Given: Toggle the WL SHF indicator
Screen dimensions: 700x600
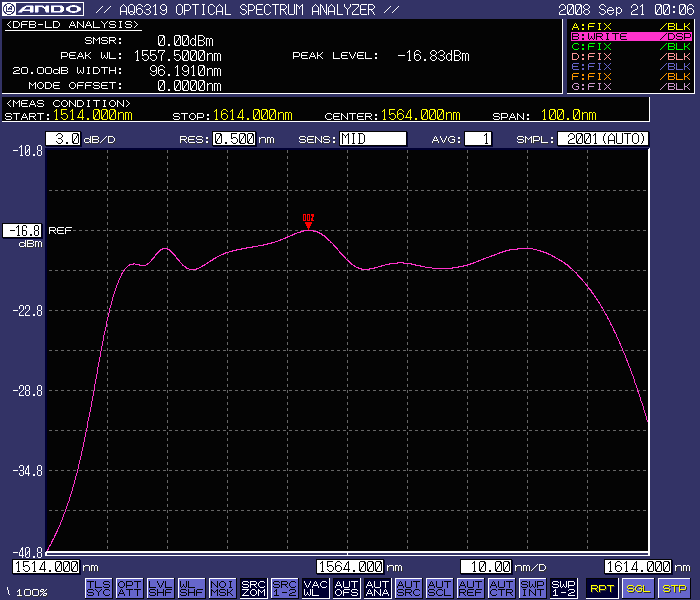Looking at the screenshot, I should [x=192, y=588].
